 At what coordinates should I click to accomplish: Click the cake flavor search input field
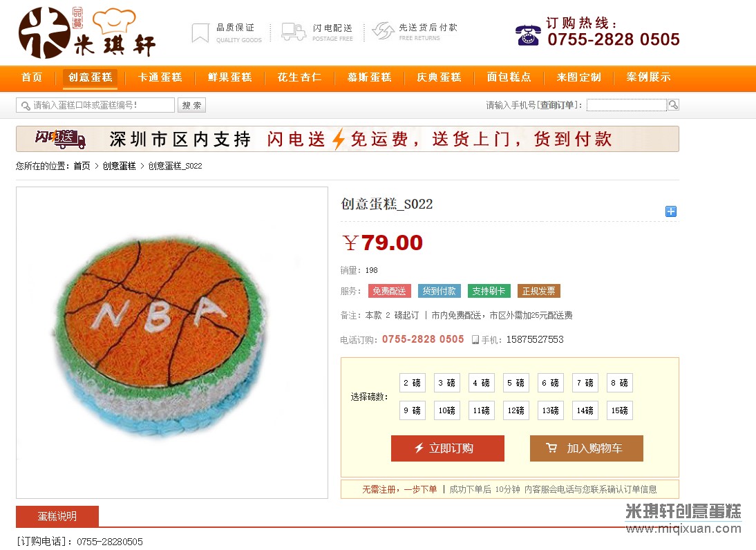[x=95, y=105]
